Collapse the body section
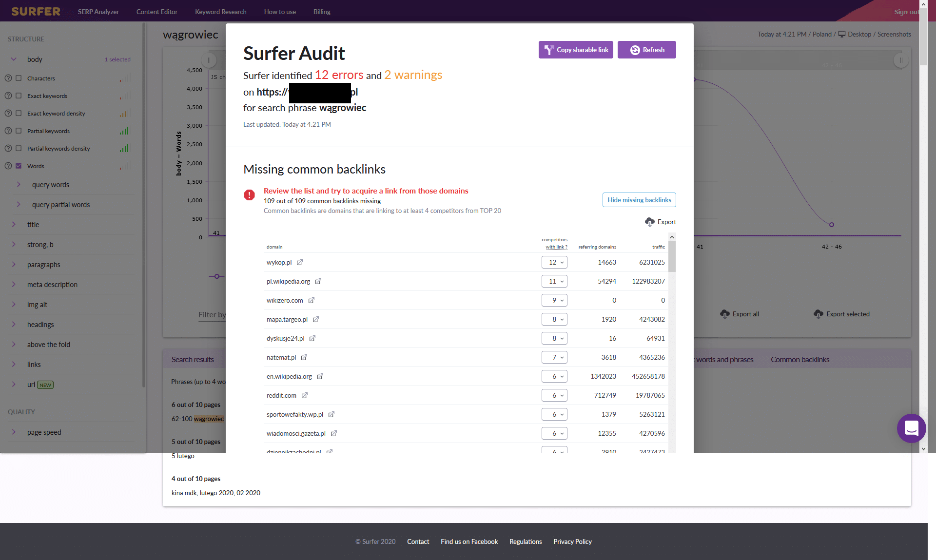The width and height of the screenshot is (936, 560). click(x=14, y=59)
